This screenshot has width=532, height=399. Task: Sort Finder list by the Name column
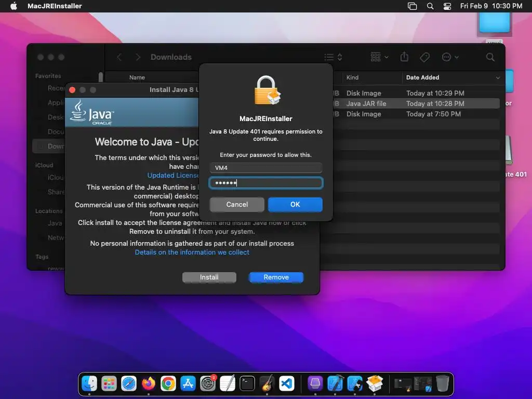(x=137, y=77)
